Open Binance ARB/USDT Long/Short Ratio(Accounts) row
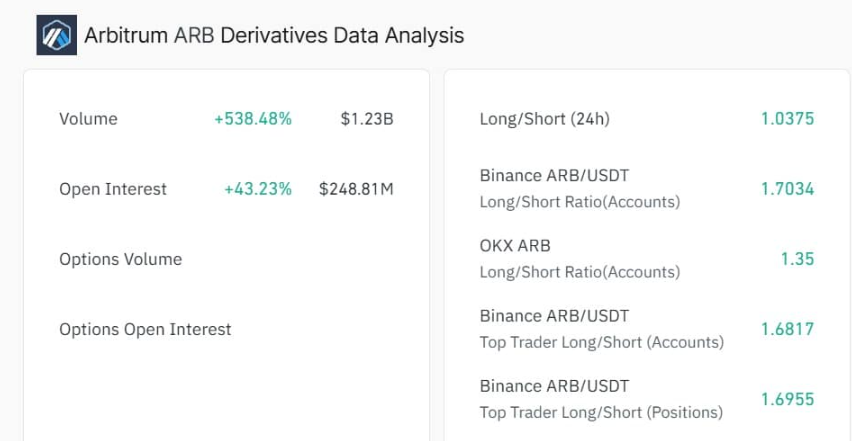The height and width of the screenshot is (441, 852). 647,189
